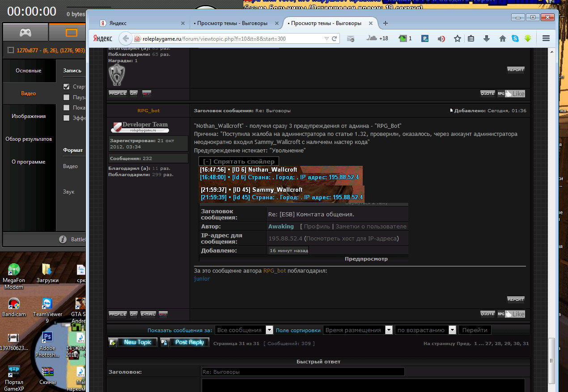The image size is (568, 392).
Task: Click the speaker sound toolbar icon
Action: pyautogui.click(x=441, y=38)
